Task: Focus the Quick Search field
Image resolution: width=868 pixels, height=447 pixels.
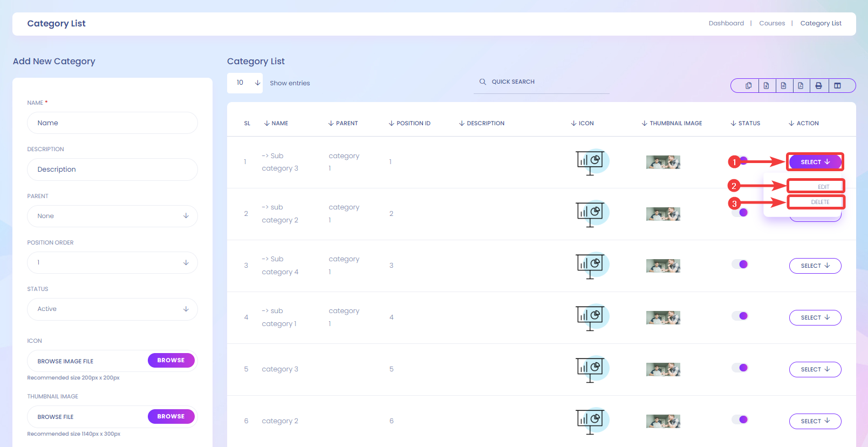Action: coord(542,82)
